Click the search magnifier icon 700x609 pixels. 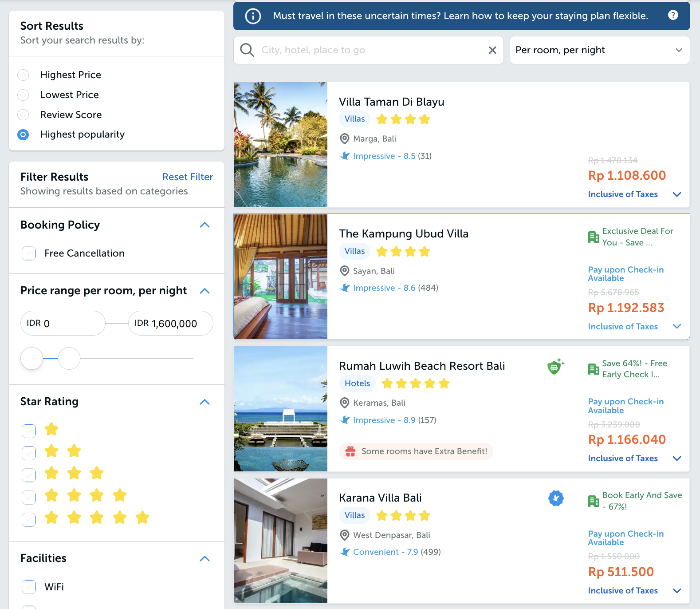click(247, 50)
